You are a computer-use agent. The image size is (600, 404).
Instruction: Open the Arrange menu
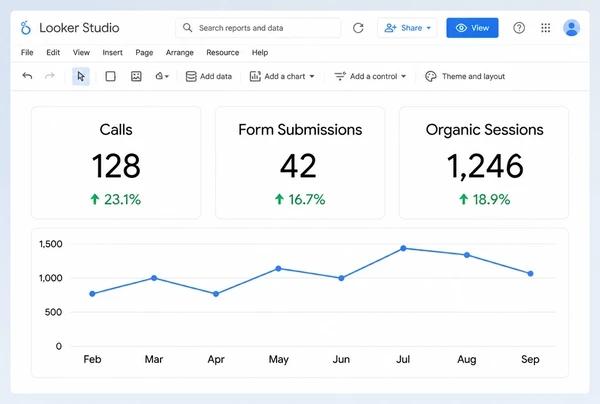click(179, 52)
